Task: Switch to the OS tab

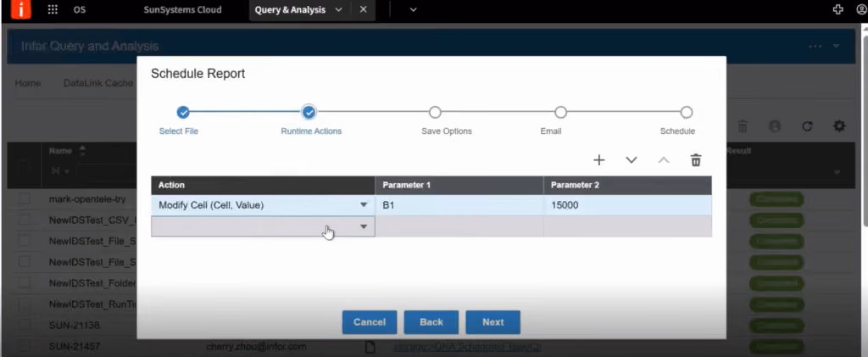Action: click(x=79, y=10)
